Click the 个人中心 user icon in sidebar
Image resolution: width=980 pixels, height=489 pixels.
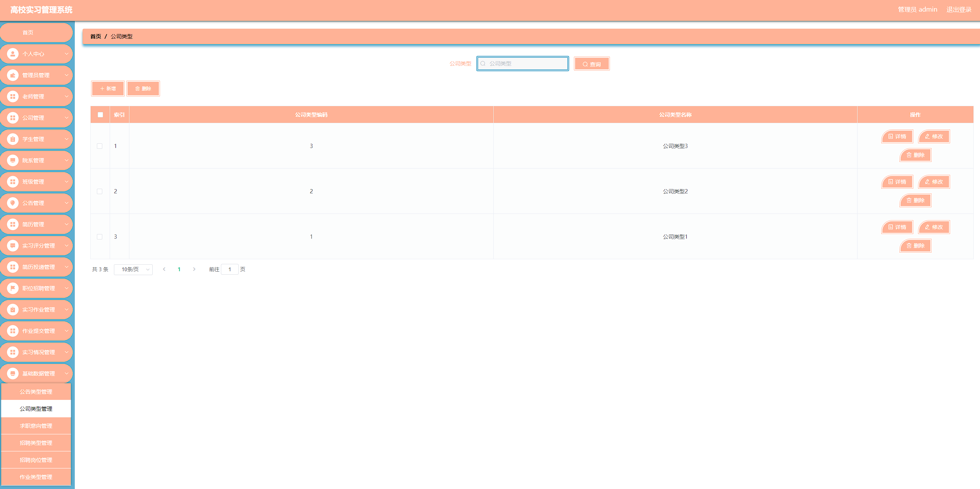(13, 54)
